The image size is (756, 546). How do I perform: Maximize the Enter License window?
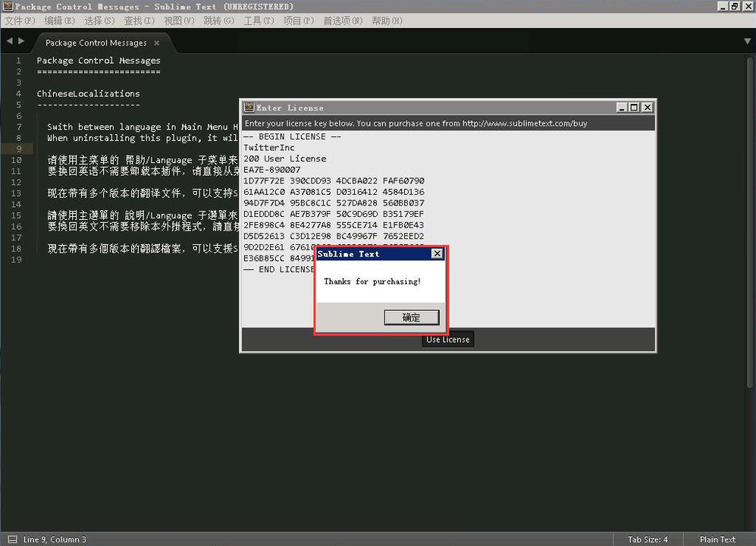[635, 108]
